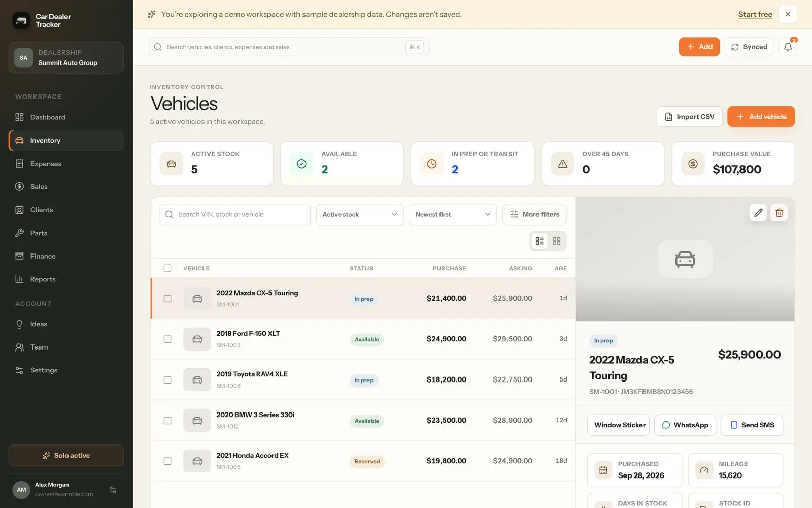Click the 2021 Honda Accord EX thumbnail

[197, 461]
